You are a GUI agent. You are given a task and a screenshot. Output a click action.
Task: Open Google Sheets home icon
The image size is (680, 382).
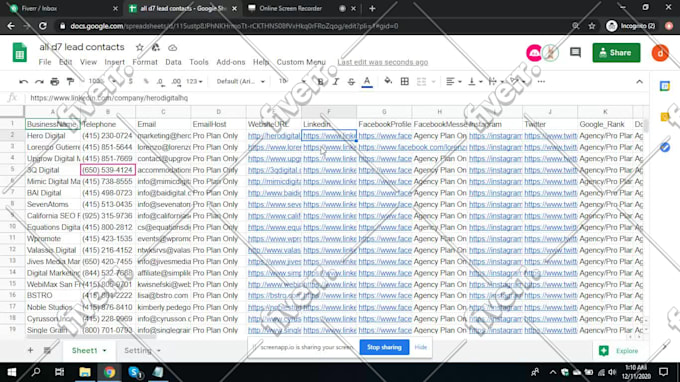click(20, 52)
